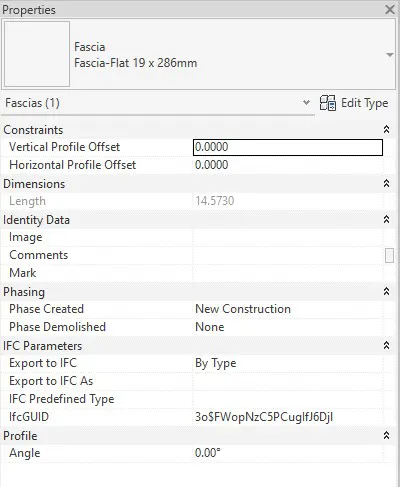400x487 pixels.
Task: Open the Fascias (1) filter dropdown
Action: [x=306, y=103]
